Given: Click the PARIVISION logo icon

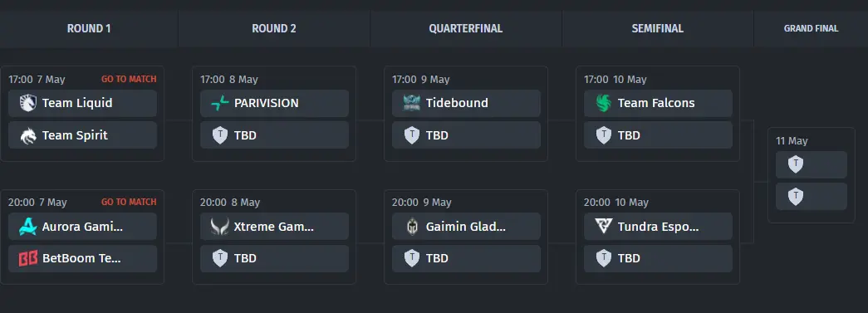Looking at the screenshot, I should [220, 103].
